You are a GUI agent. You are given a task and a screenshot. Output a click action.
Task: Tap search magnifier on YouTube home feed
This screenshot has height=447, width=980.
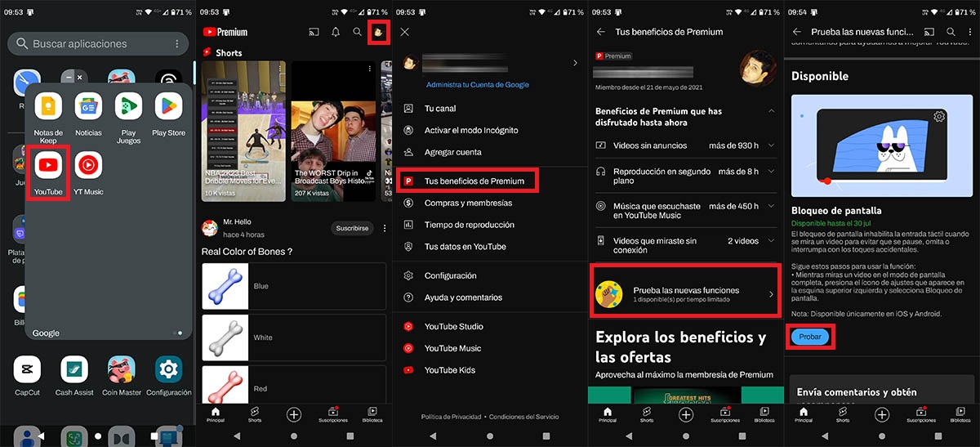click(357, 32)
